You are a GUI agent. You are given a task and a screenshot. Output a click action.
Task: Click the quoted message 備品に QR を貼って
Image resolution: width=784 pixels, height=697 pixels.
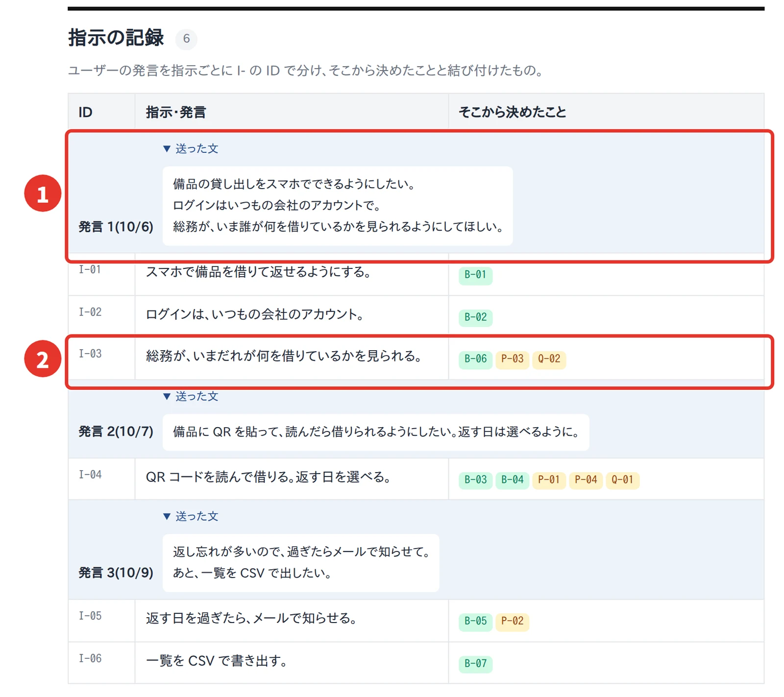click(x=376, y=432)
